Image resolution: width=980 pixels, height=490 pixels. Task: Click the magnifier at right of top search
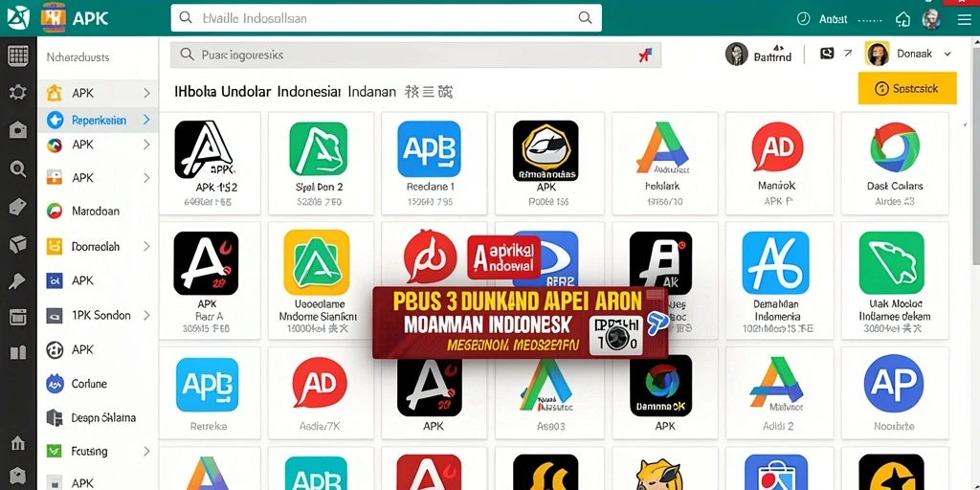[x=585, y=18]
